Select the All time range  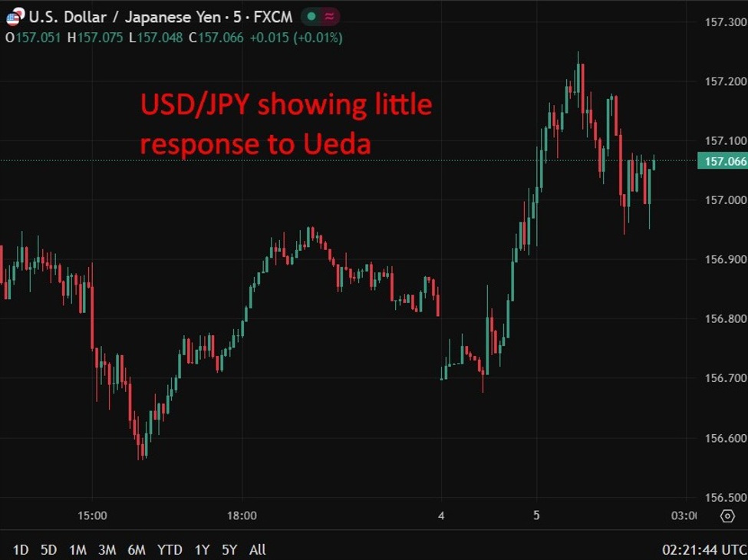[256, 550]
